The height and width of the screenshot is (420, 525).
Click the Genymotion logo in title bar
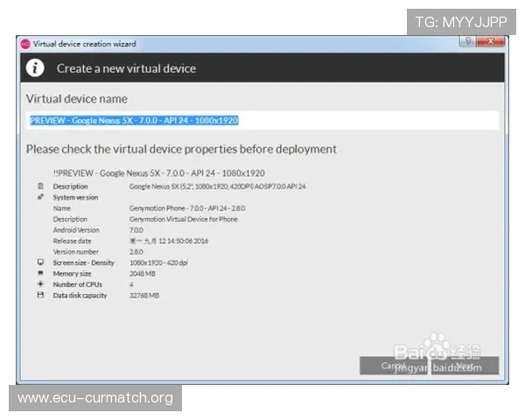25,44
